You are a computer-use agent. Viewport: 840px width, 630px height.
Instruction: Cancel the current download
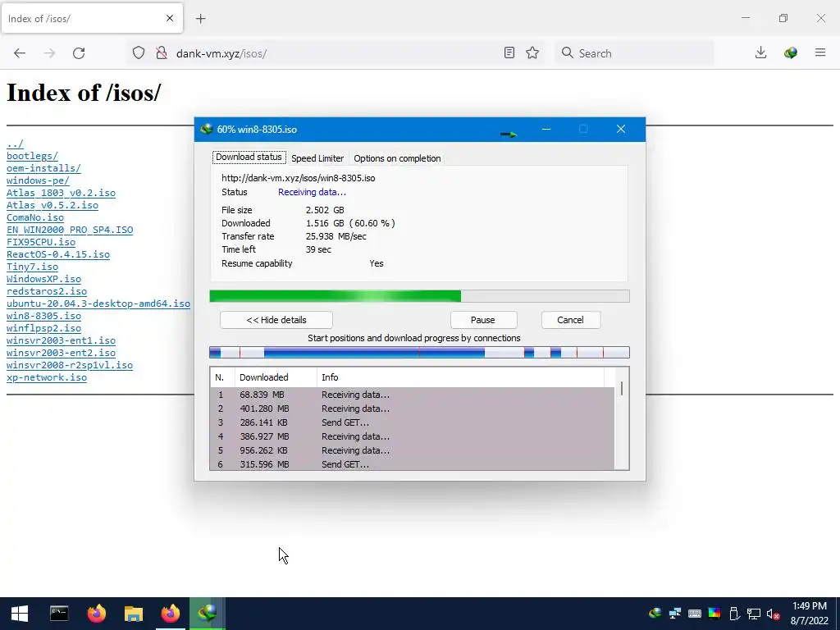point(570,320)
